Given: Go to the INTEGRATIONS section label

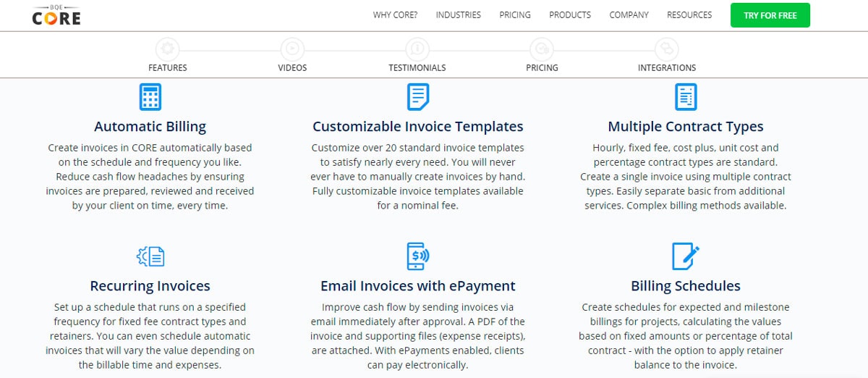Looking at the screenshot, I should click(667, 67).
